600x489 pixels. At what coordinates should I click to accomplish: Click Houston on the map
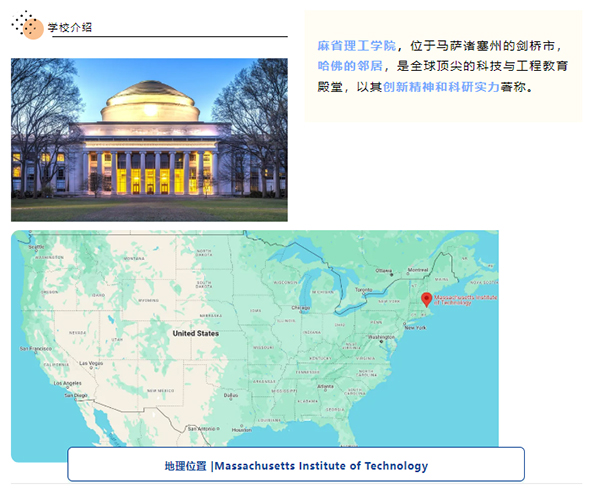241,430
